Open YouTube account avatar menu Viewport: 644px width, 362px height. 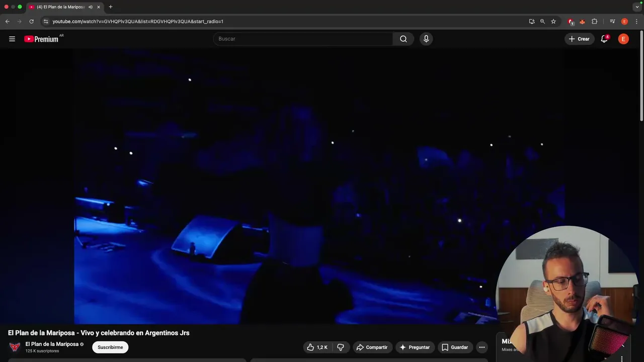[623, 39]
